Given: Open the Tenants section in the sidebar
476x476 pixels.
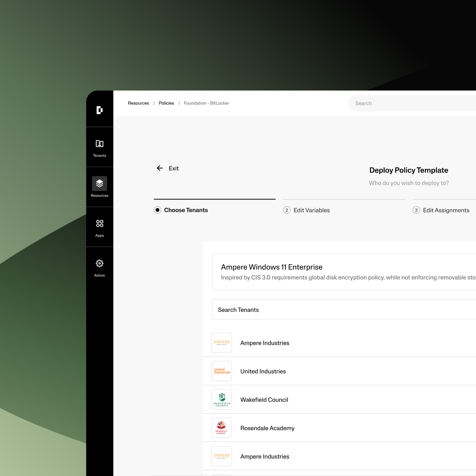Looking at the screenshot, I should (99, 146).
